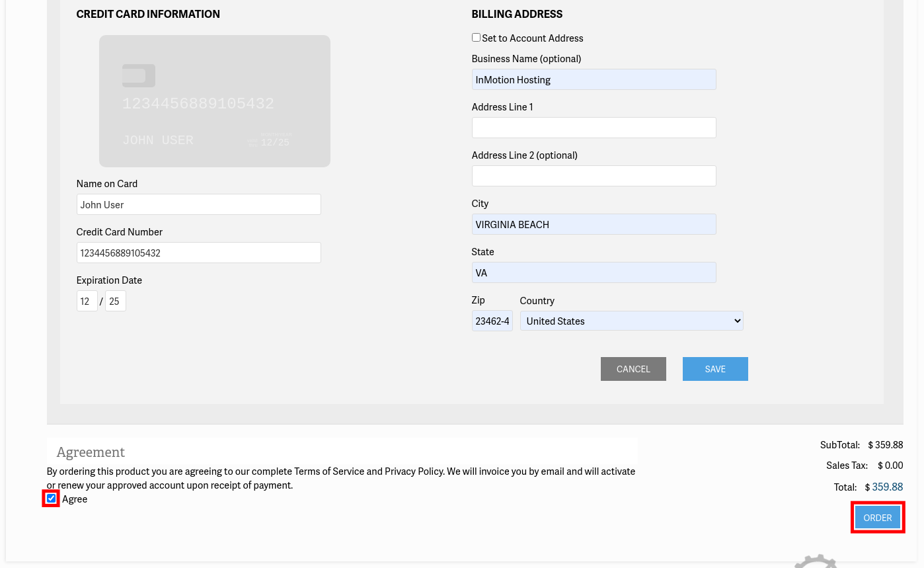Open the Country dropdown
The width and height of the screenshot is (924, 568).
click(x=631, y=321)
